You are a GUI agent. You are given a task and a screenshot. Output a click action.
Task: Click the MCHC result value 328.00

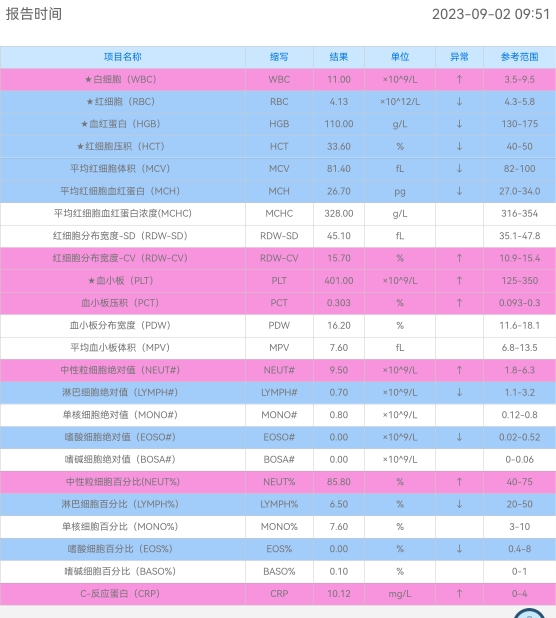[x=338, y=214]
